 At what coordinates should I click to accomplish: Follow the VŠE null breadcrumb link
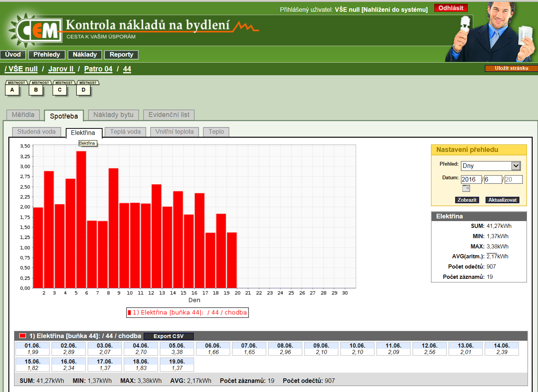click(x=21, y=69)
